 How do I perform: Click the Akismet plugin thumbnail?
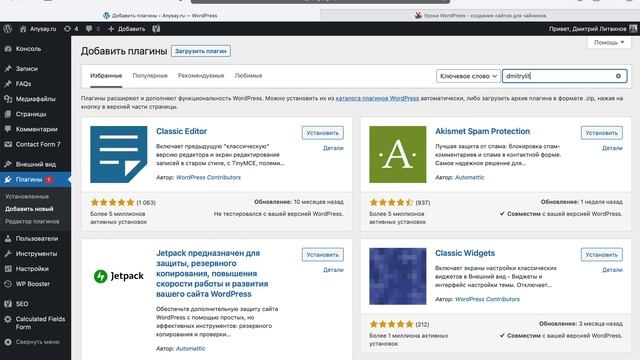(x=398, y=154)
